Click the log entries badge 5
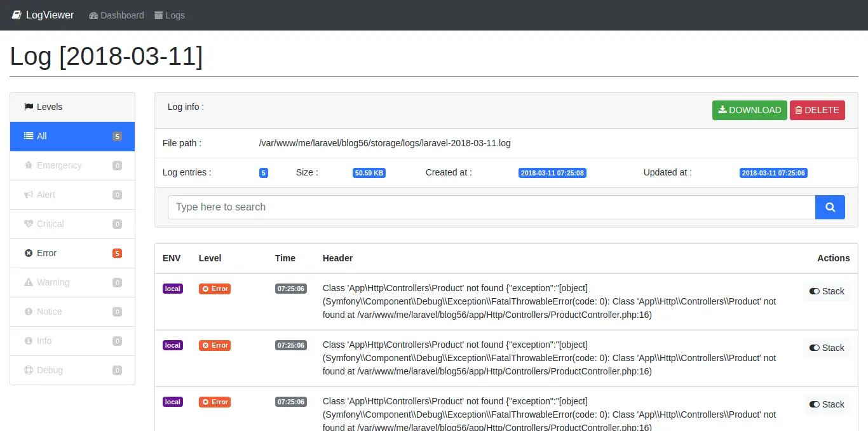The height and width of the screenshot is (431, 868). pos(264,173)
